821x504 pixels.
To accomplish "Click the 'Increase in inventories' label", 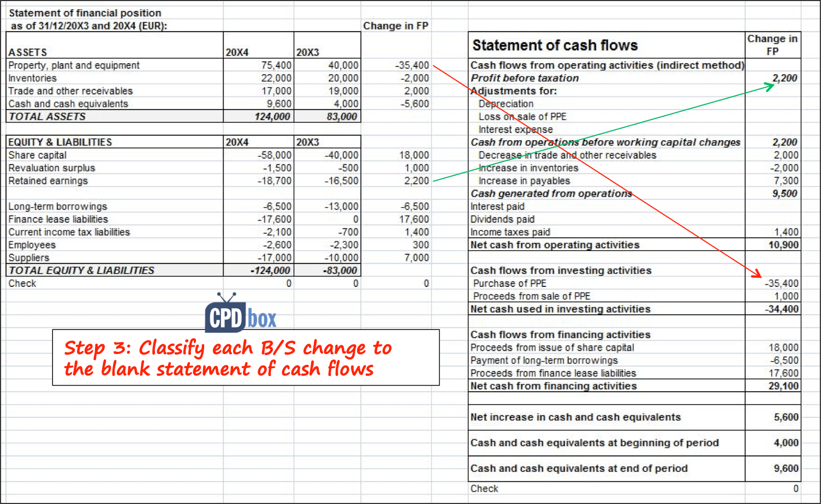I will coord(528,168).
